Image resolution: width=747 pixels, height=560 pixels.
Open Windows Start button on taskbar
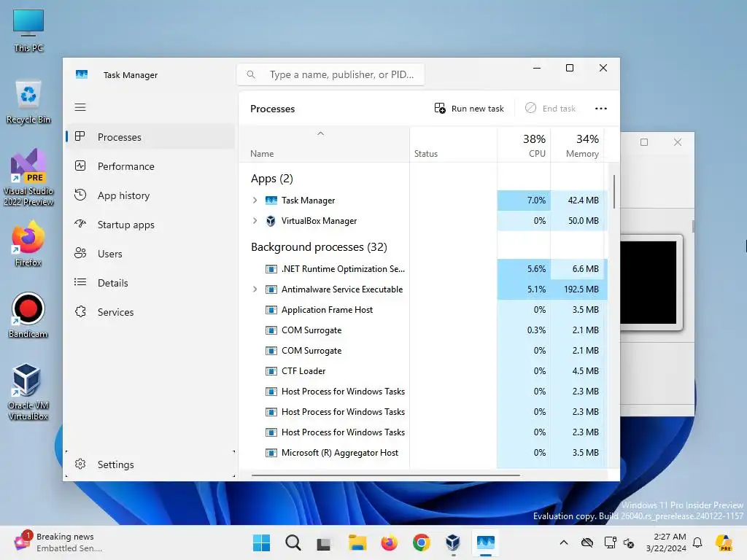(261, 542)
